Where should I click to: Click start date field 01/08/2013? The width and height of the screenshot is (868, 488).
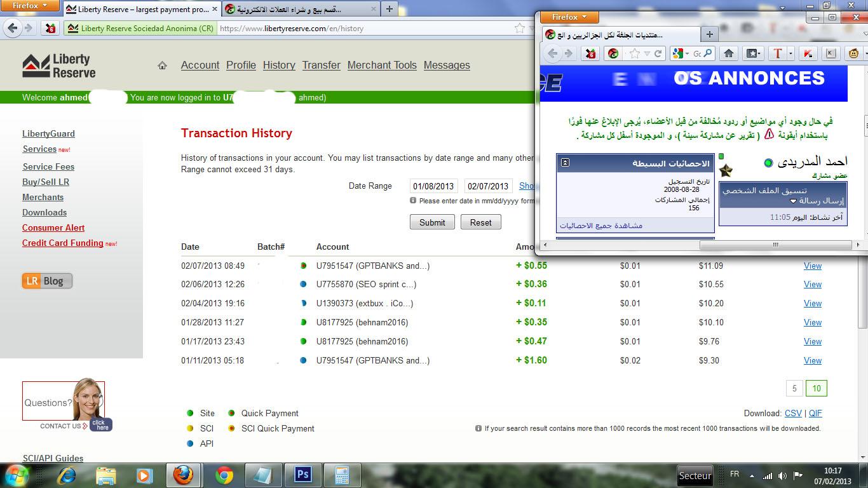[434, 186]
